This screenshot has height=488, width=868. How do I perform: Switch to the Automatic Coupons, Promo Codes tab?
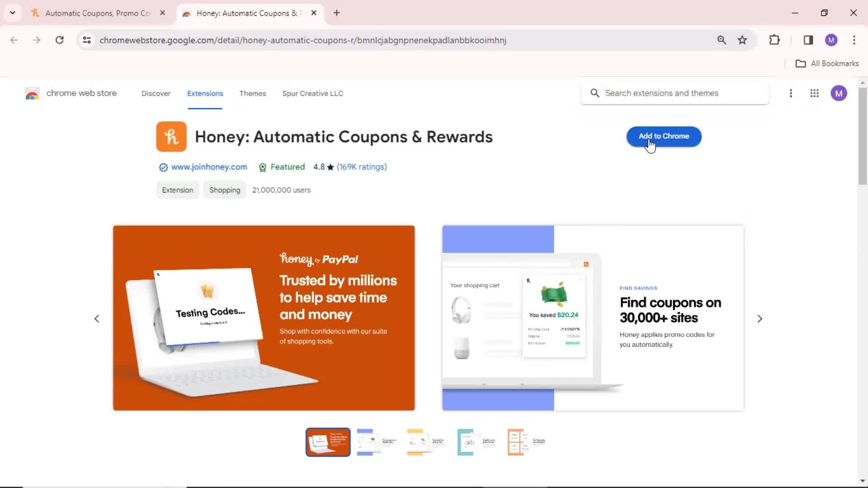[x=98, y=13]
